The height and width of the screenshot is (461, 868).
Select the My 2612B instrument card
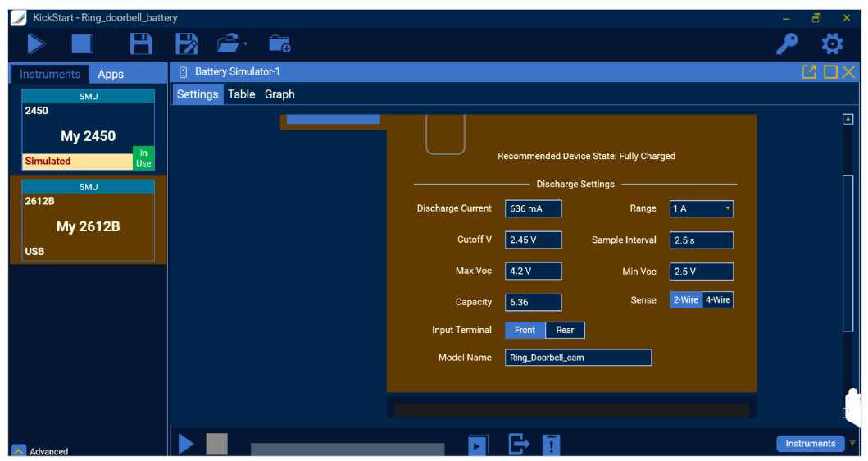point(89,220)
